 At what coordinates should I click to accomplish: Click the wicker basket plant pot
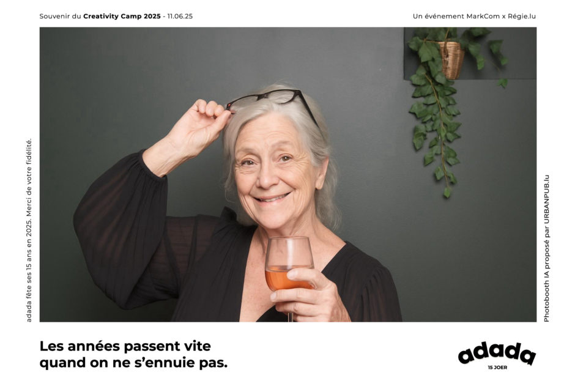pos(451,60)
